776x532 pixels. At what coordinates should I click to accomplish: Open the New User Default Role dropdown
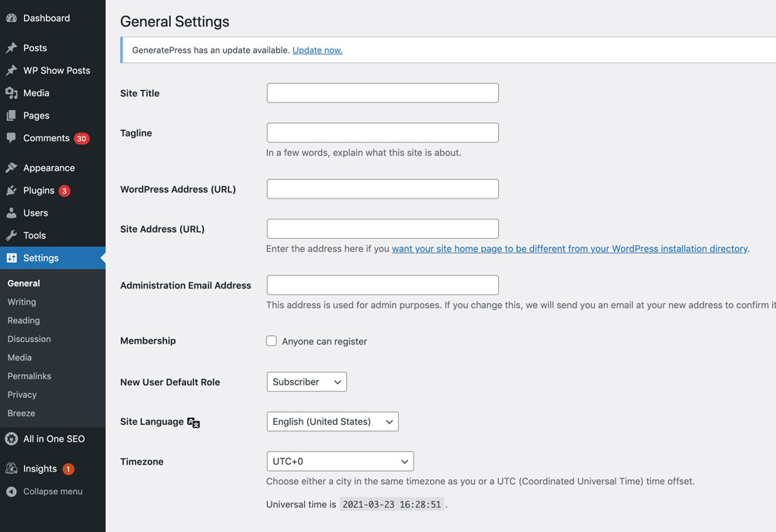(307, 382)
